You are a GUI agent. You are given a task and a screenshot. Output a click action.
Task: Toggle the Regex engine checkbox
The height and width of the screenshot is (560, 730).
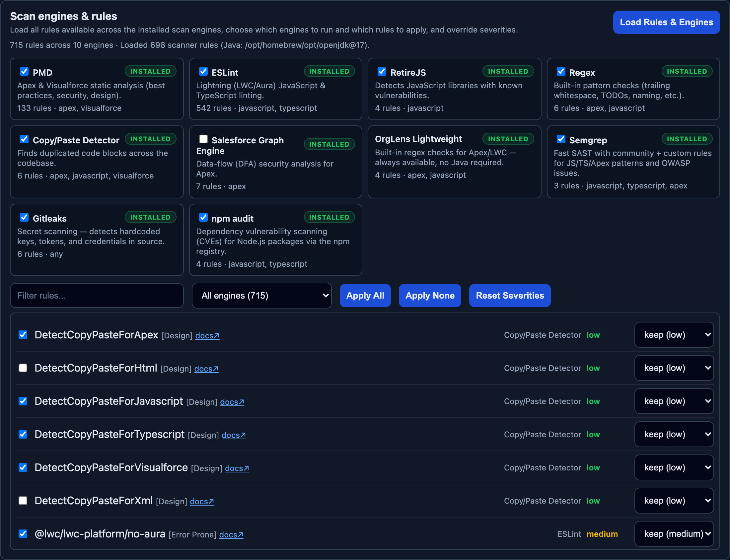click(x=561, y=72)
